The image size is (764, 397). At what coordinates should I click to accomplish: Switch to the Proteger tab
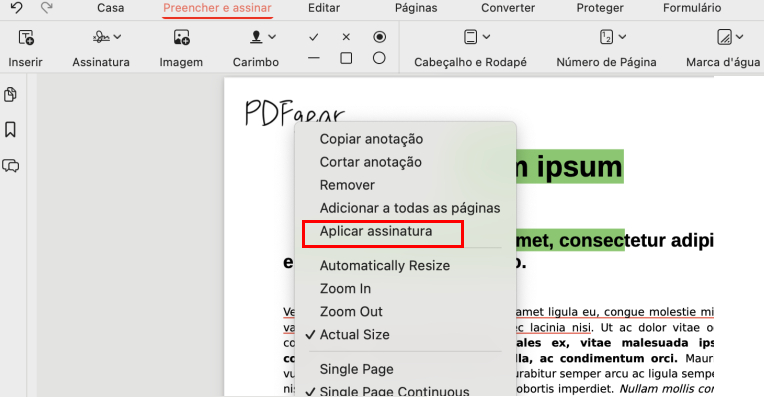pyautogui.click(x=600, y=8)
